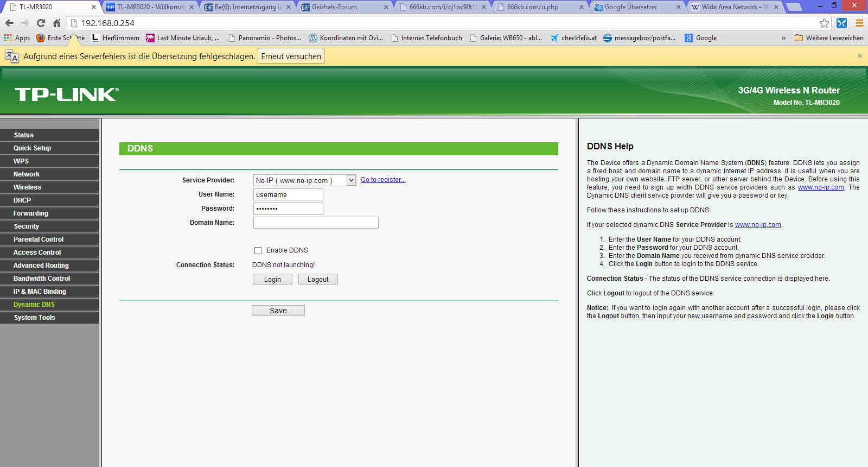Image resolution: width=868 pixels, height=467 pixels.
Task: Focus the Password input field
Action: click(x=288, y=209)
